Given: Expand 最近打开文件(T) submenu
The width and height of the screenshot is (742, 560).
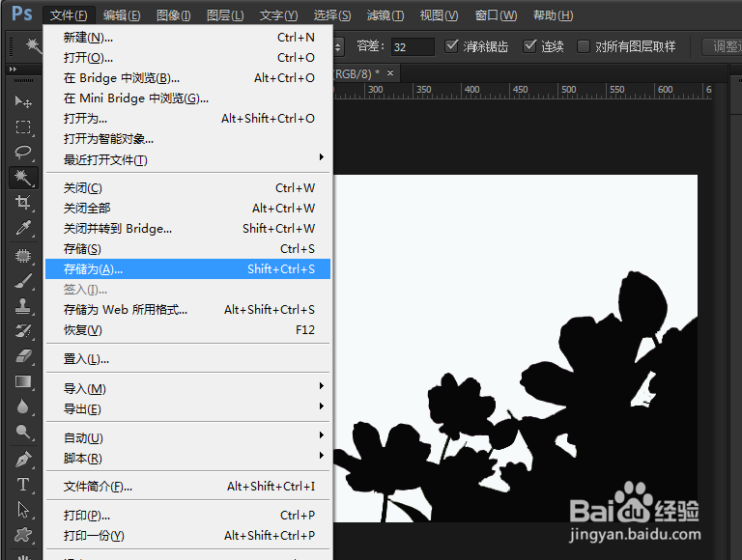Looking at the screenshot, I should point(187,159).
